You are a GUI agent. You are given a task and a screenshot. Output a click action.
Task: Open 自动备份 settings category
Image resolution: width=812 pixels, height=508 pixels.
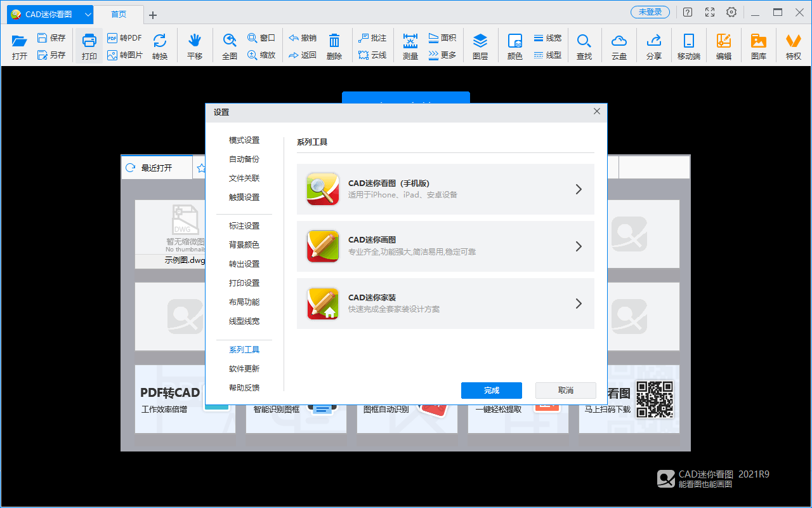[x=244, y=159]
